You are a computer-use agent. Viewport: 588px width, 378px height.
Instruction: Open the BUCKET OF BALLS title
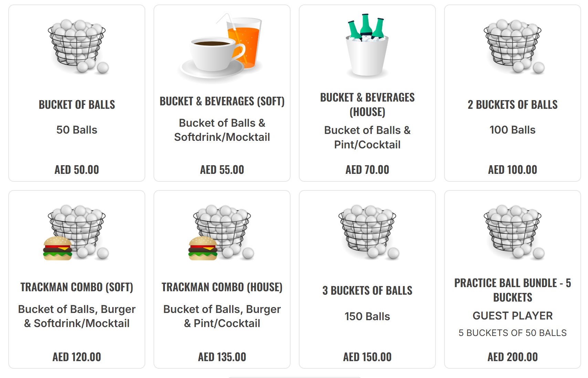pos(77,105)
